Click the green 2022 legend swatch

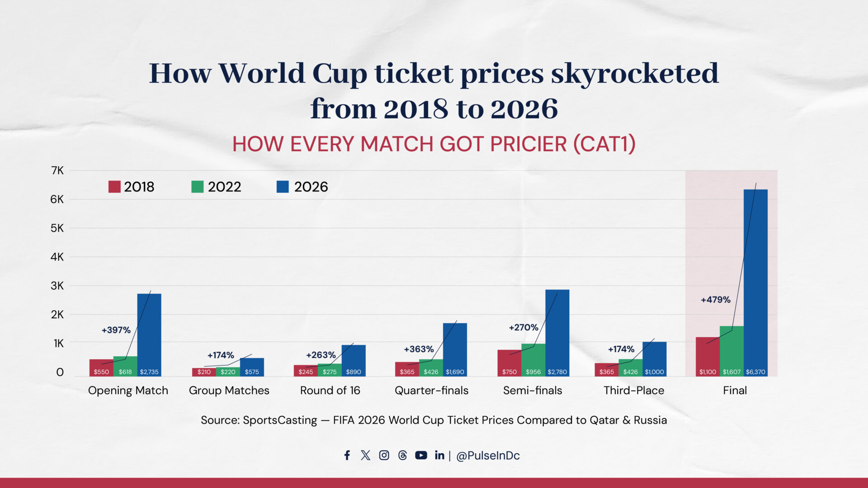tap(198, 187)
